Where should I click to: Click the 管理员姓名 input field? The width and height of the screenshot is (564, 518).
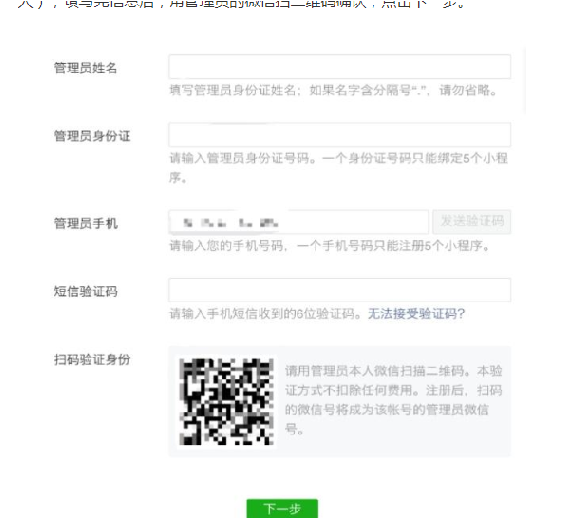pyautogui.click(x=340, y=67)
